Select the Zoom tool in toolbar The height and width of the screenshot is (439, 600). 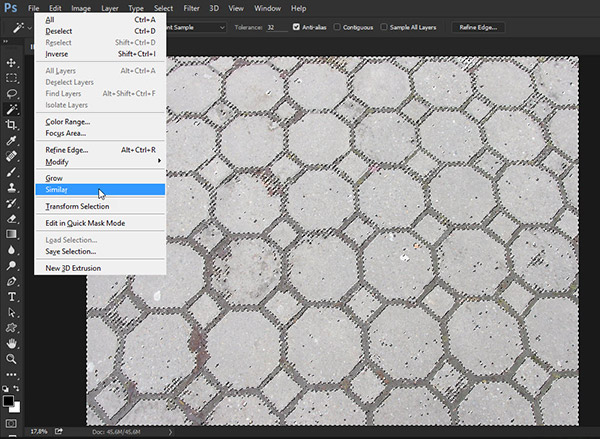pyautogui.click(x=12, y=358)
